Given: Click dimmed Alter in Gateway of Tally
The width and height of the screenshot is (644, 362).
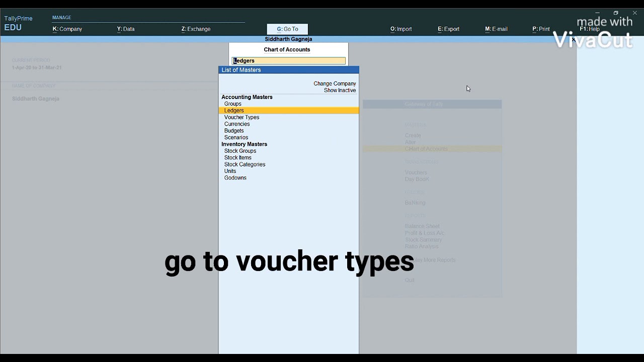Looking at the screenshot, I should (410, 142).
